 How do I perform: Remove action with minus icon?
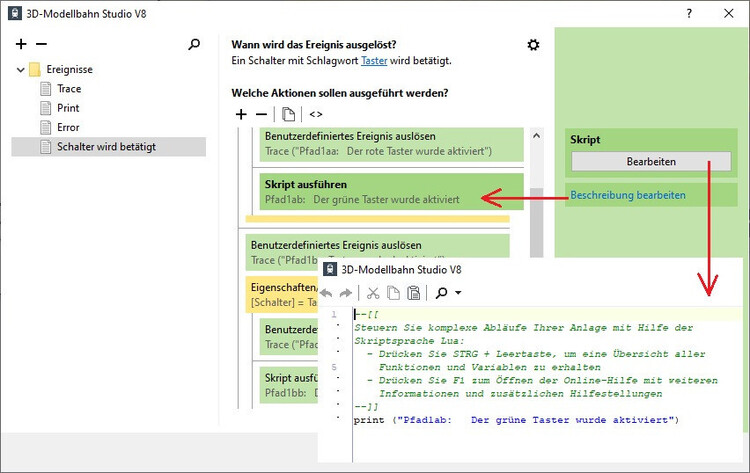(x=261, y=114)
